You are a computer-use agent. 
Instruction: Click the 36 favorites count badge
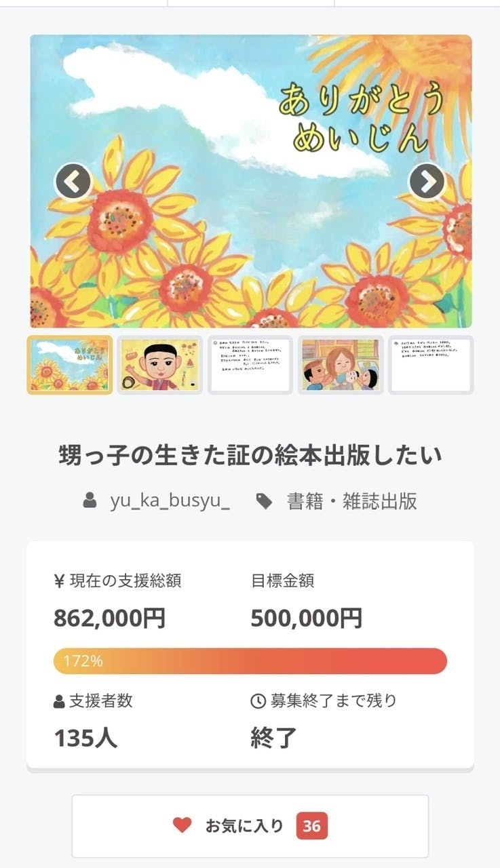click(x=311, y=826)
